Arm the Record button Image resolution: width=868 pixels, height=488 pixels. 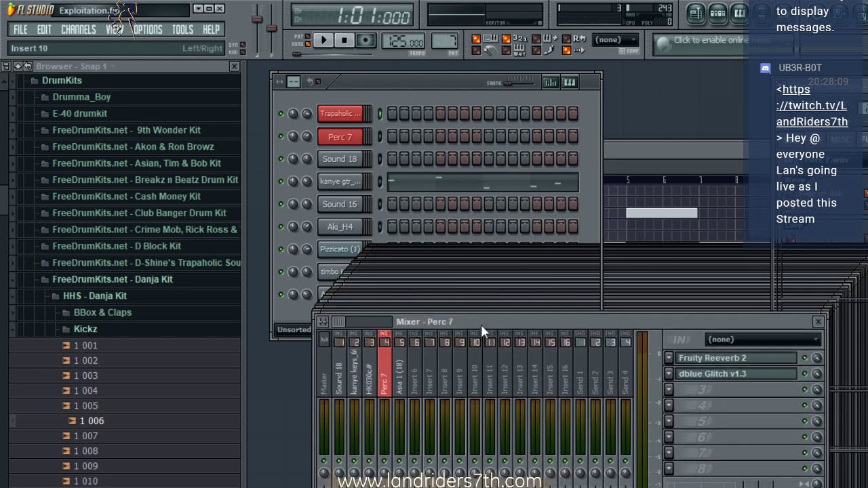point(366,41)
